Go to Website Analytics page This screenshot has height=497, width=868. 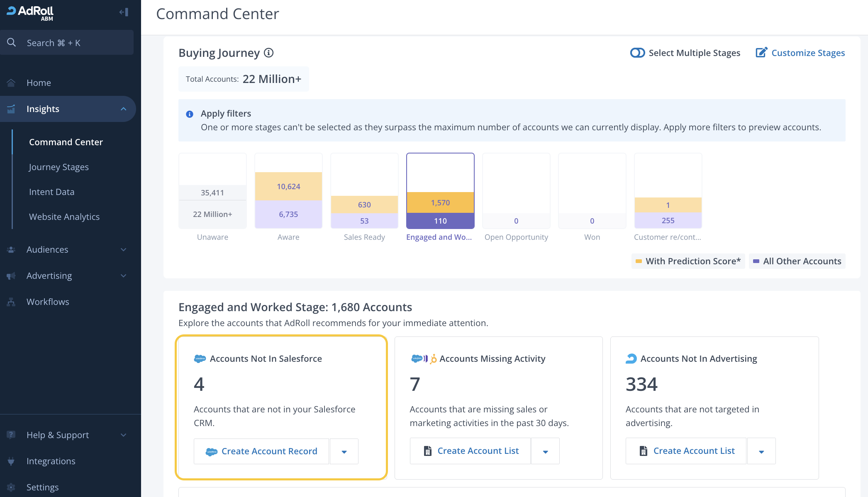pos(64,217)
